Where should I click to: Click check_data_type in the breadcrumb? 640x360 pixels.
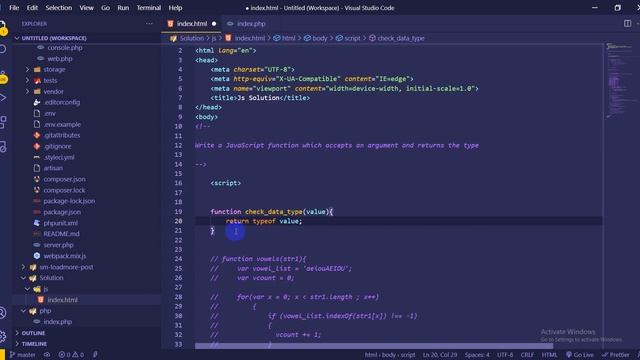[x=401, y=38]
